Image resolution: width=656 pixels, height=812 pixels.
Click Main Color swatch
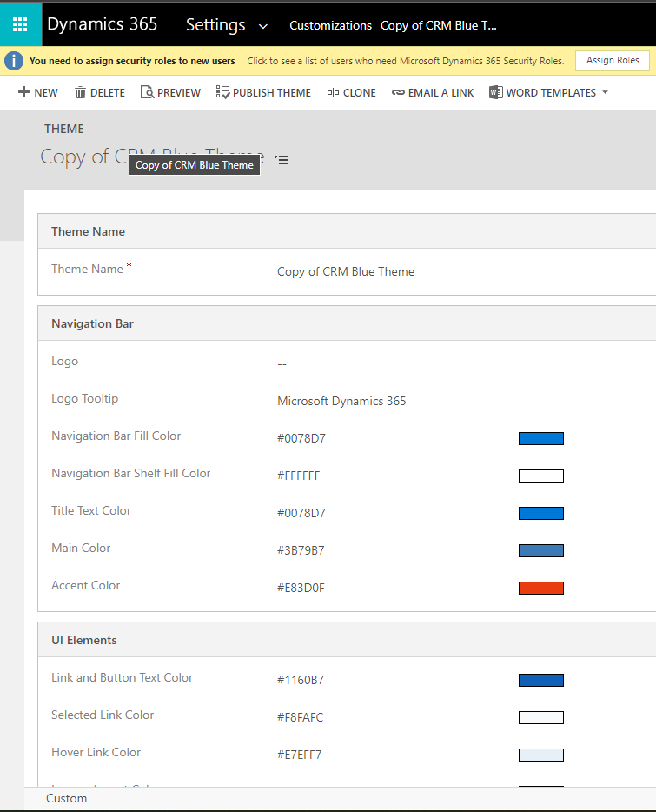(x=541, y=550)
